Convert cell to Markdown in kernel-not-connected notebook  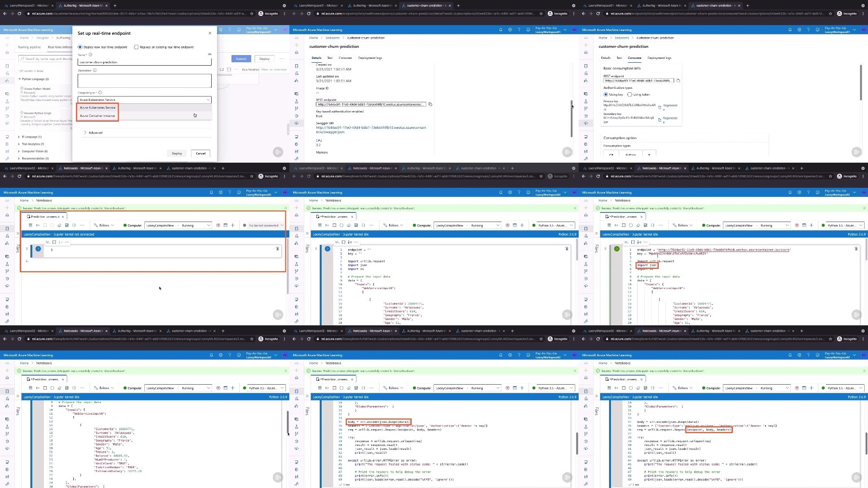point(47,242)
